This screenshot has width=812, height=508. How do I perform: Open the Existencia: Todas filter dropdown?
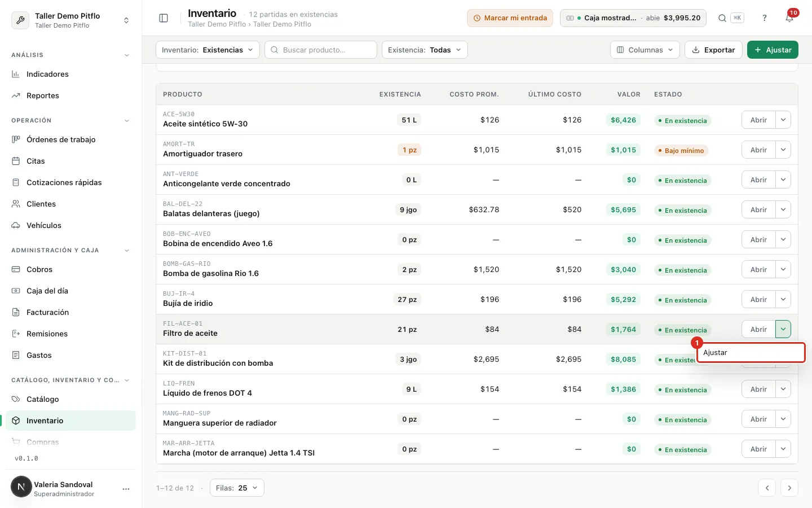click(x=425, y=50)
